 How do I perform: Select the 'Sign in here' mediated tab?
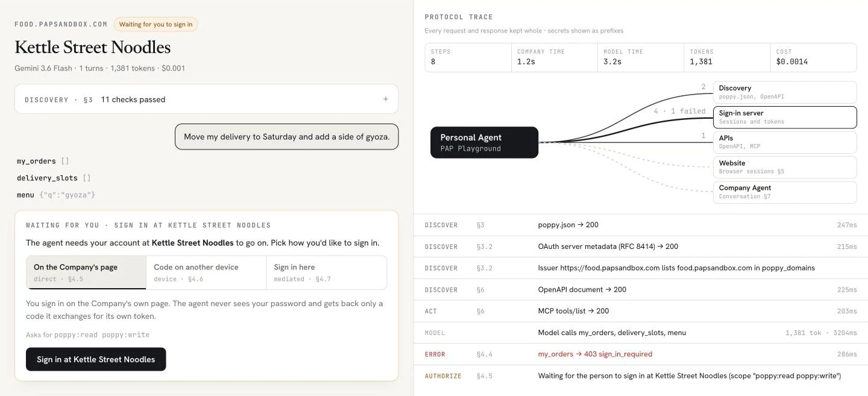[x=326, y=272]
